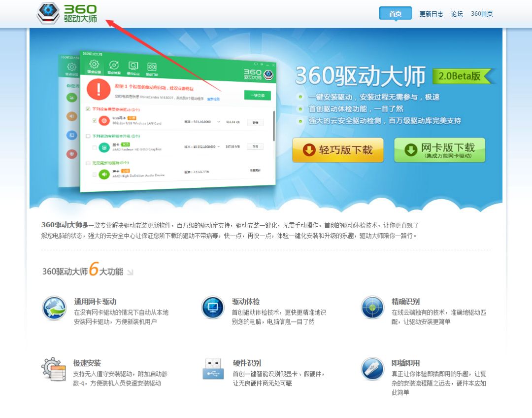Go to the 论坛 link
The width and height of the screenshot is (532, 418).
457,14
